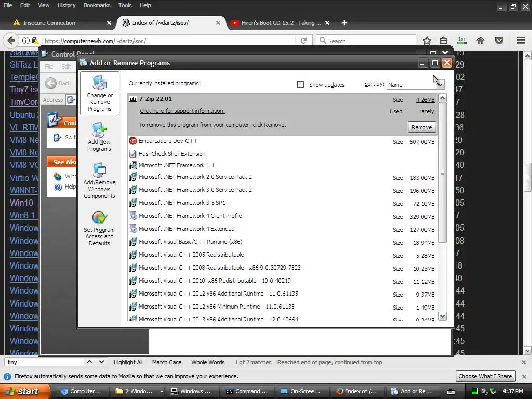The height and width of the screenshot is (399, 532).
Task: Click Back button in Control Panel window
Action: [58, 83]
